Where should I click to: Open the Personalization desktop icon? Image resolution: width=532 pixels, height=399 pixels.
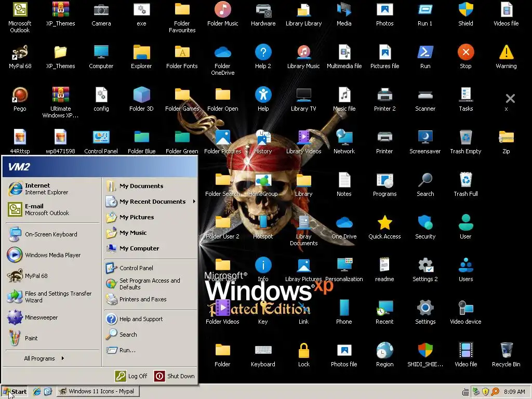(x=344, y=270)
